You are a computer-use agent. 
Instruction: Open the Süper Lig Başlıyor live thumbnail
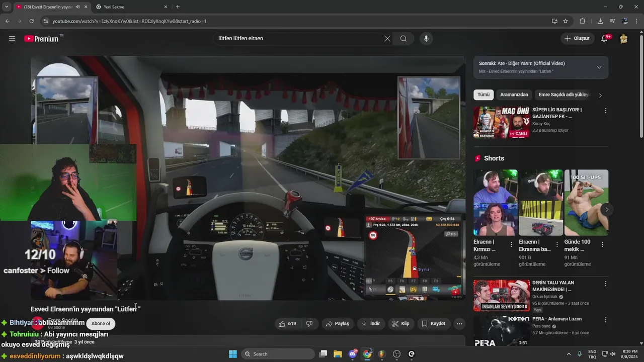click(501, 122)
